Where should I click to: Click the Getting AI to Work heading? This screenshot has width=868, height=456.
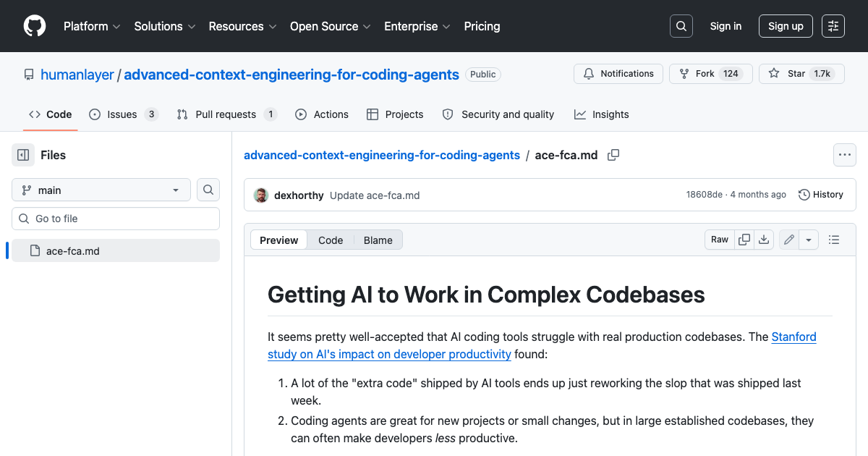(486, 295)
